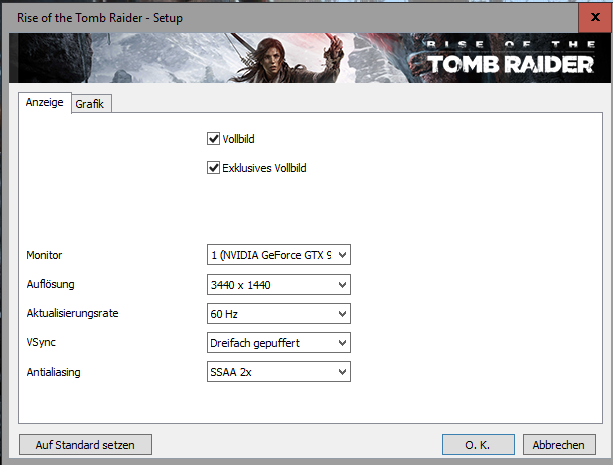
Task: Open the Monitor dropdown
Action: pos(279,255)
